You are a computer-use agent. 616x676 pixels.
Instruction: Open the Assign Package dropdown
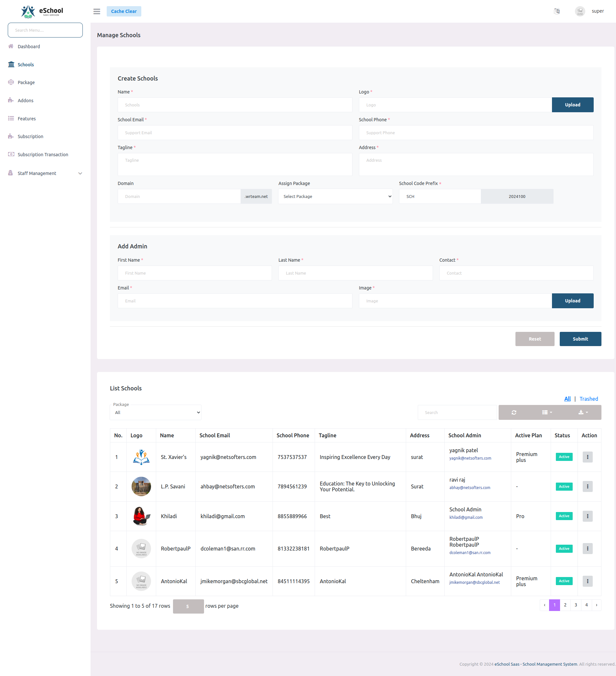[335, 196]
